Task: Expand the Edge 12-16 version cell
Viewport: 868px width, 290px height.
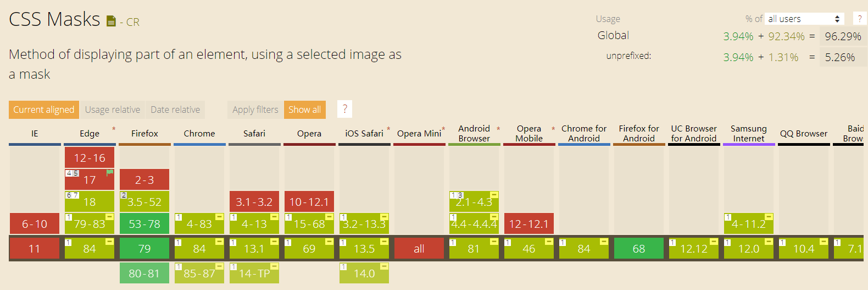Action: click(90, 157)
